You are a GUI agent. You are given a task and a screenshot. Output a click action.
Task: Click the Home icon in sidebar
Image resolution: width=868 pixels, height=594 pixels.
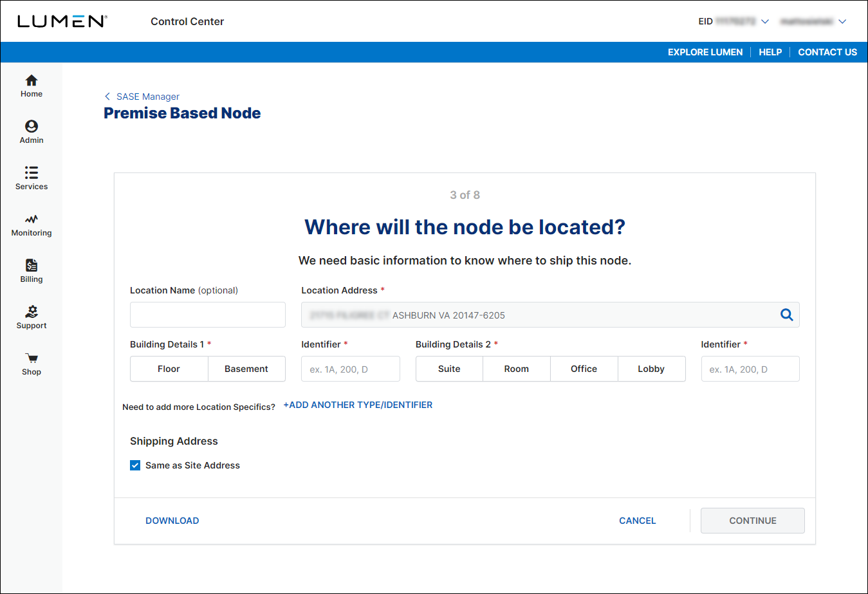[x=32, y=80]
